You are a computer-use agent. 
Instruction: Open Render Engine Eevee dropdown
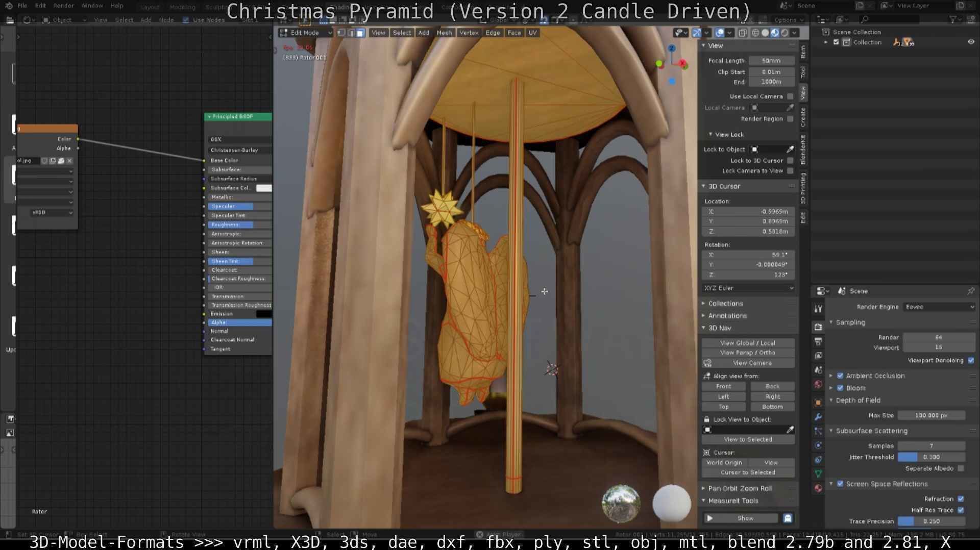(939, 307)
